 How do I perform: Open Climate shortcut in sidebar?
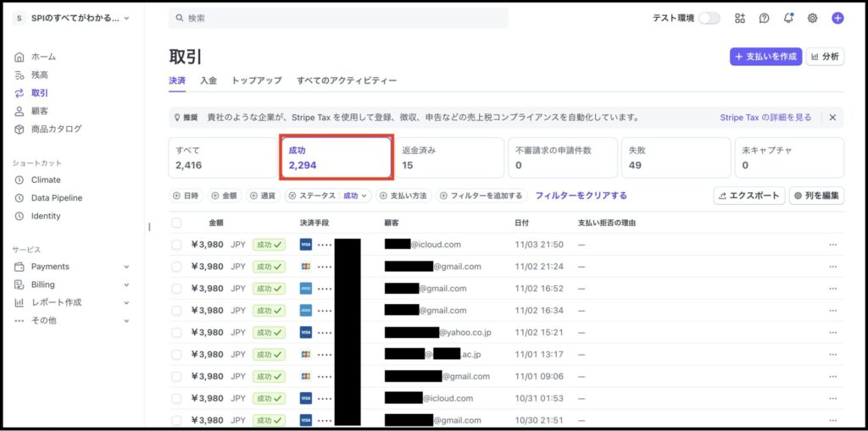[x=46, y=180]
